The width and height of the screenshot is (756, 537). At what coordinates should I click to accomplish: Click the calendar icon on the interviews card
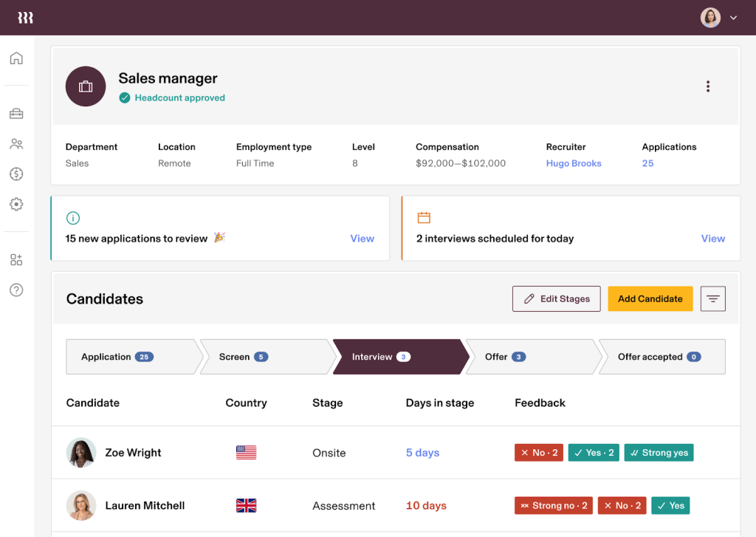[x=424, y=217]
